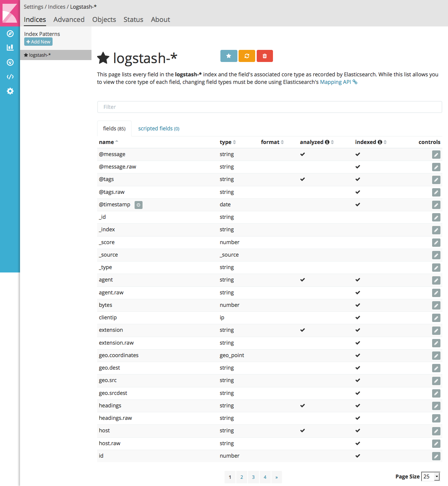The width and height of the screenshot is (448, 486).
Task: Click page 1 in pagination
Action: (x=230, y=477)
